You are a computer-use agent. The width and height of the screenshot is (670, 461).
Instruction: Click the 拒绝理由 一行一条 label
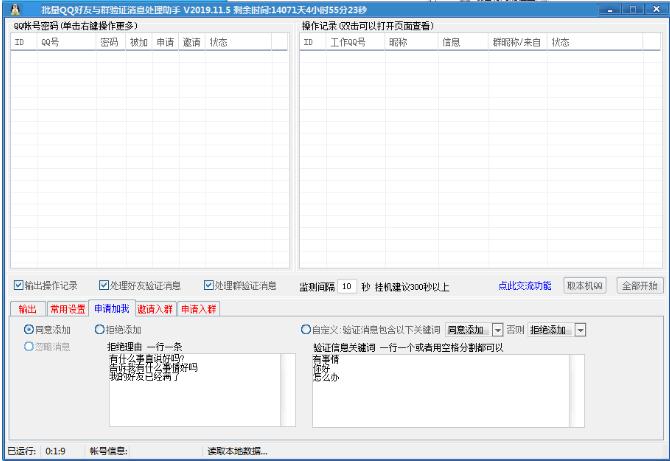pos(145,347)
